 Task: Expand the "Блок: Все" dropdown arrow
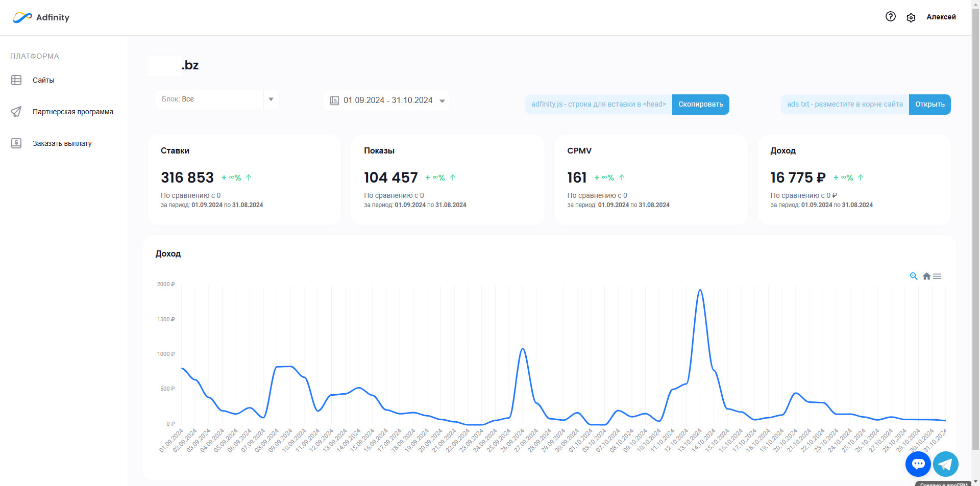click(x=271, y=99)
